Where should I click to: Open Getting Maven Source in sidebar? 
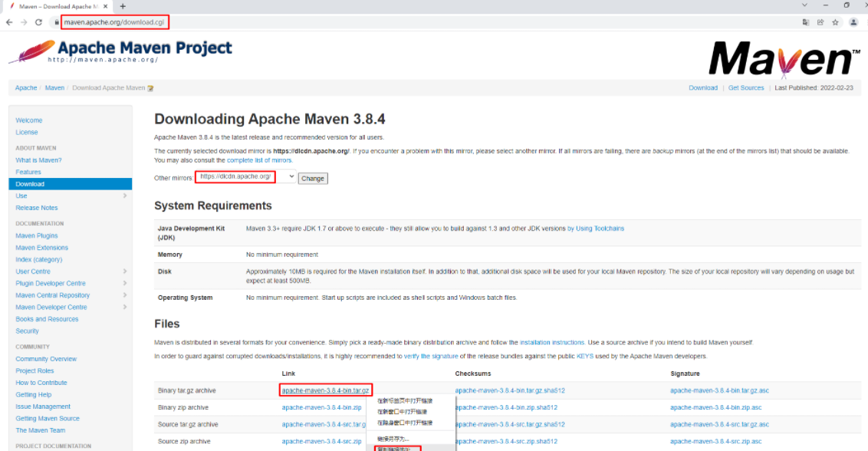[48, 418]
